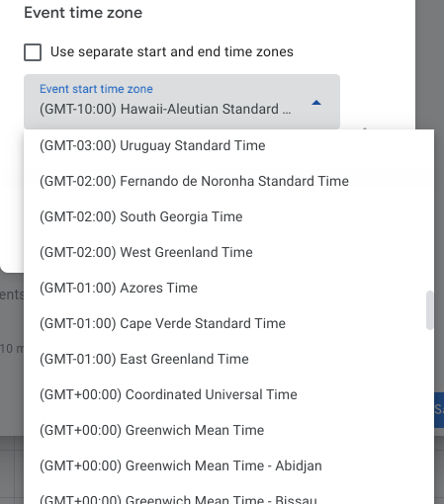
Task: Click the Event start time zone label
Action: click(96, 89)
